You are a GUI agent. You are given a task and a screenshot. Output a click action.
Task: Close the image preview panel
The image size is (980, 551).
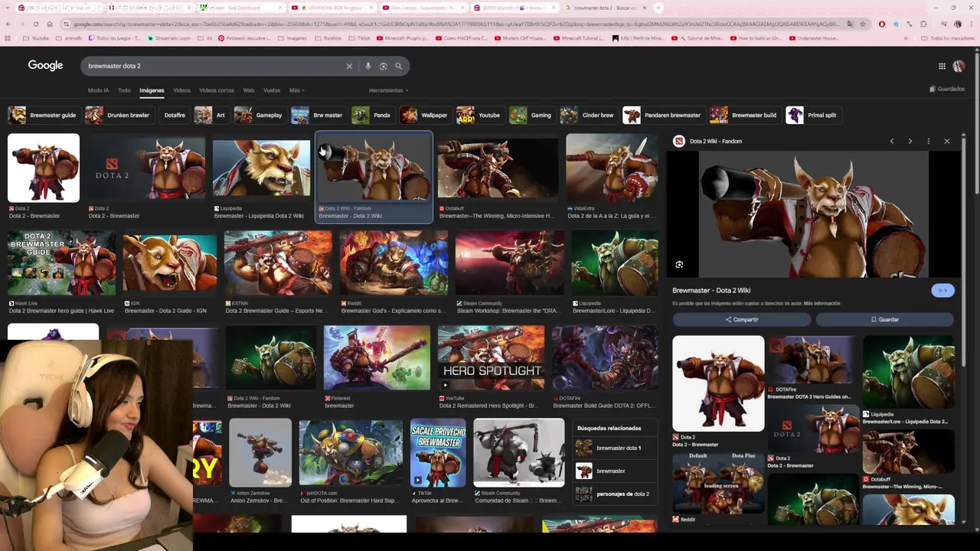[946, 141]
